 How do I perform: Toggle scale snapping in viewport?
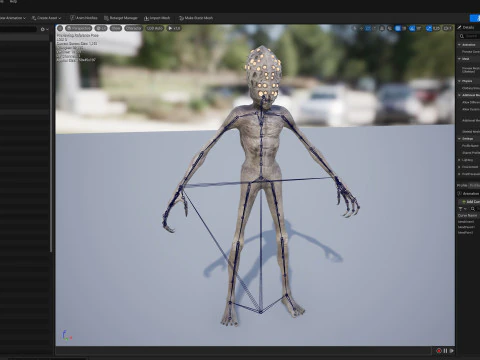(x=429, y=28)
